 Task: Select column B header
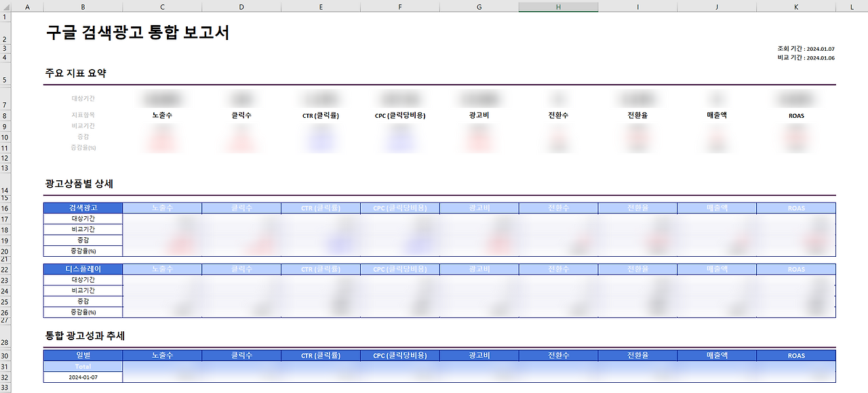point(83,7)
